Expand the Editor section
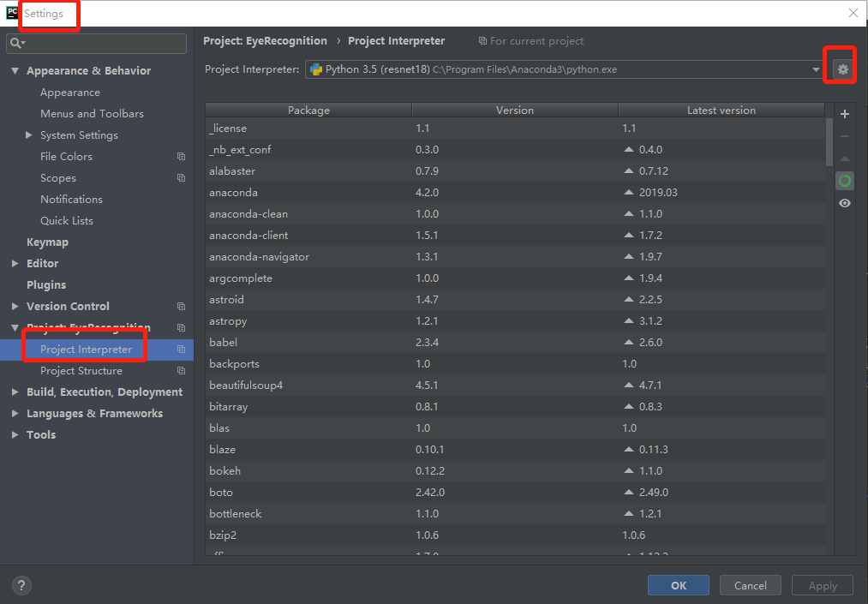Image resolution: width=868 pixels, height=604 pixels. pos(15,264)
